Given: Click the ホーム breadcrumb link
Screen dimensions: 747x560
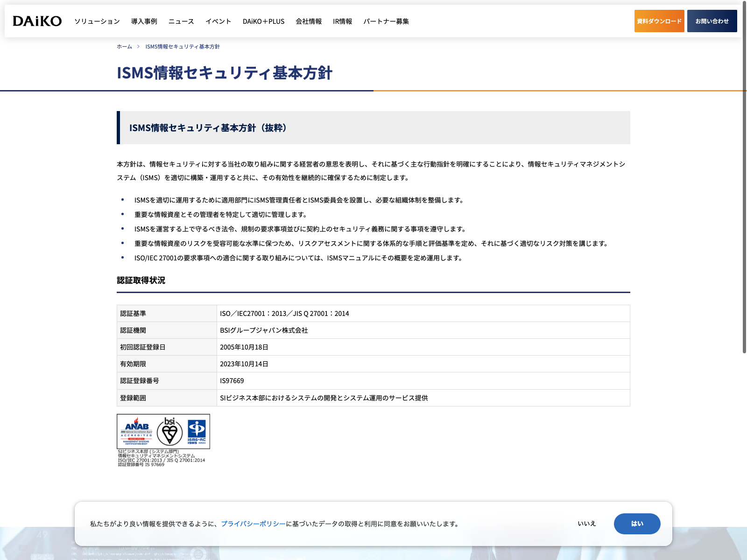Looking at the screenshot, I should 124,47.
